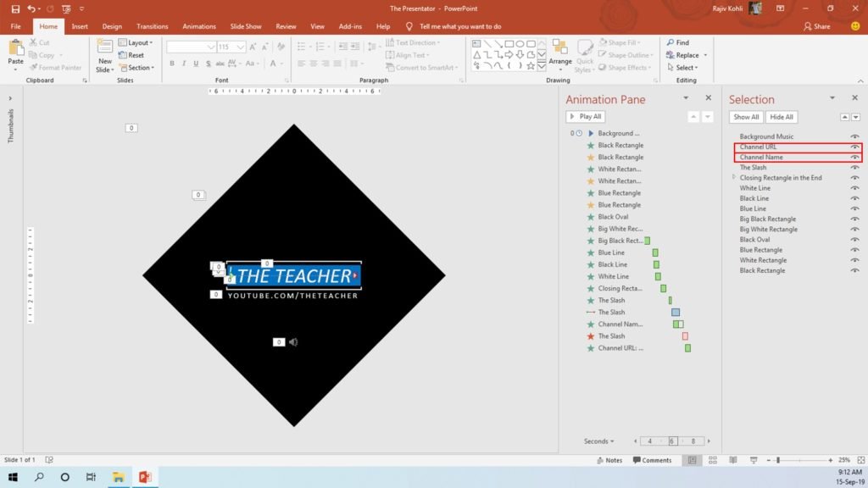Image resolution: width=868 pixels, height=488 pixels.
Task: Open Animation Pane options dropdown arrow
Action: (x=685, y=98)
